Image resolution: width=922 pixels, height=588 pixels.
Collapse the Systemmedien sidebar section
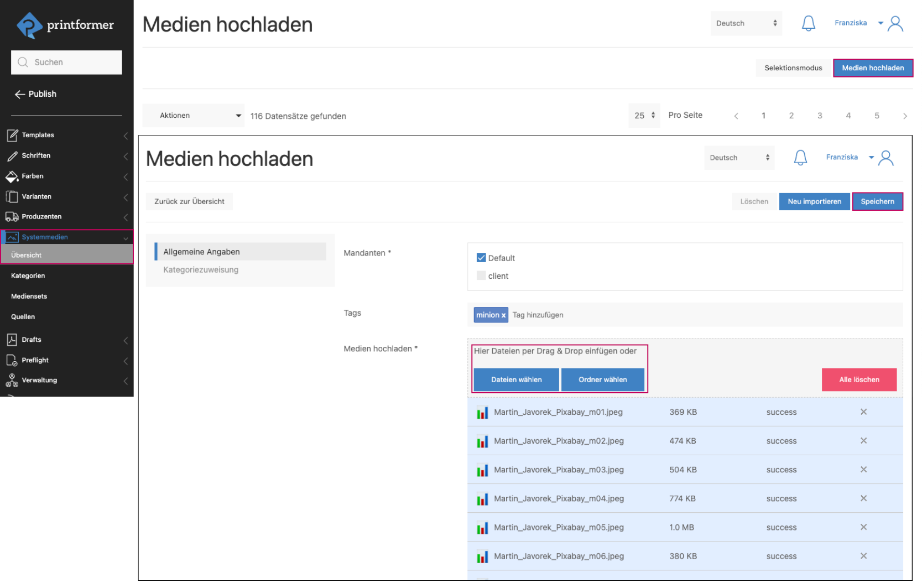pos(126,238)
